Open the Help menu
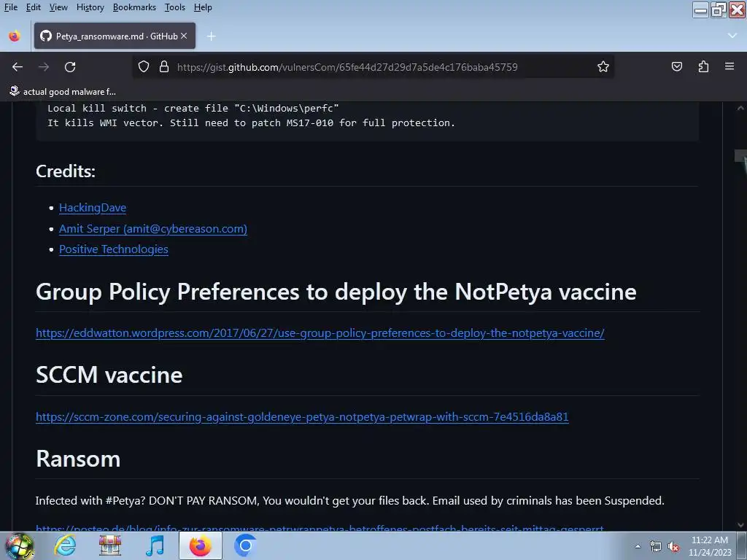Viewport: 747px width, 560px height. point(203,7)
